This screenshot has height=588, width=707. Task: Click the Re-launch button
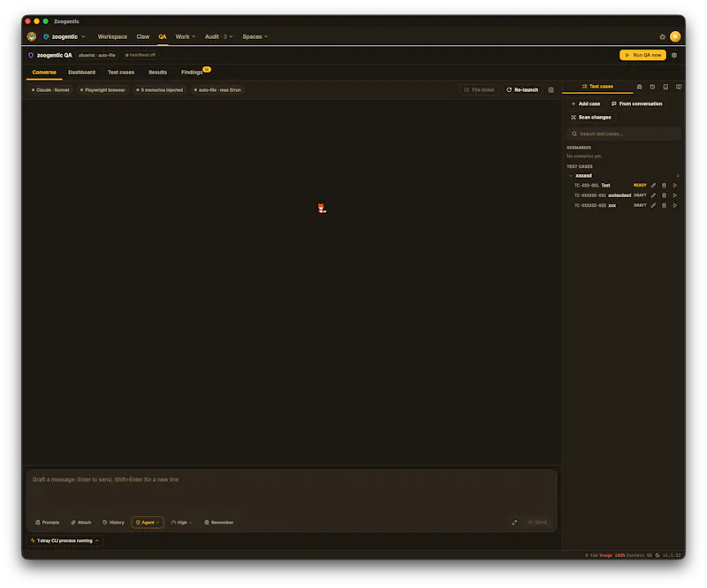pyautogui.click(x=522, y=90)
